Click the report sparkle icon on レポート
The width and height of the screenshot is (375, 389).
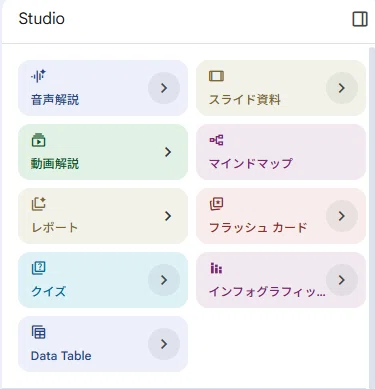pyautogui.click(x=38, y=204)
